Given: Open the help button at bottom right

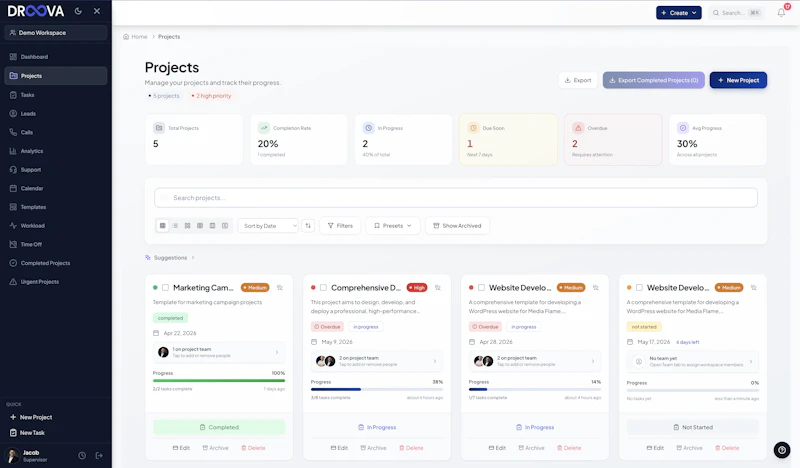Looking at the screenshot, I should pyautogui.click(x=782, y=450).
